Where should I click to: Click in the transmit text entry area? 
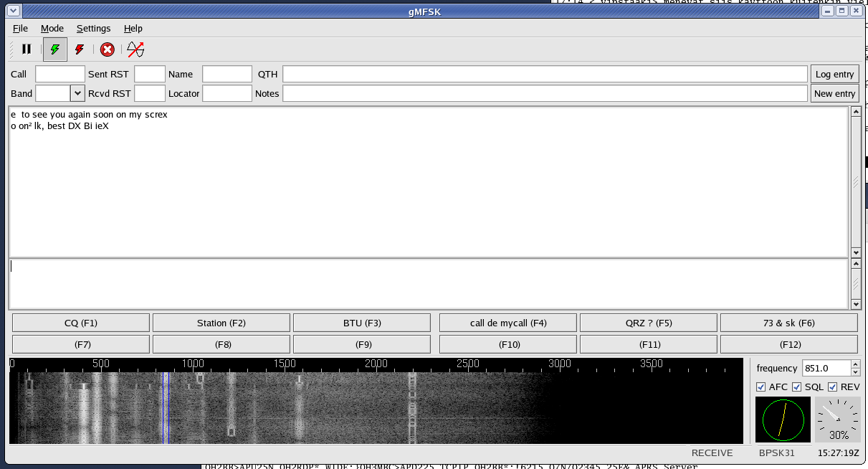pos(429,284)
